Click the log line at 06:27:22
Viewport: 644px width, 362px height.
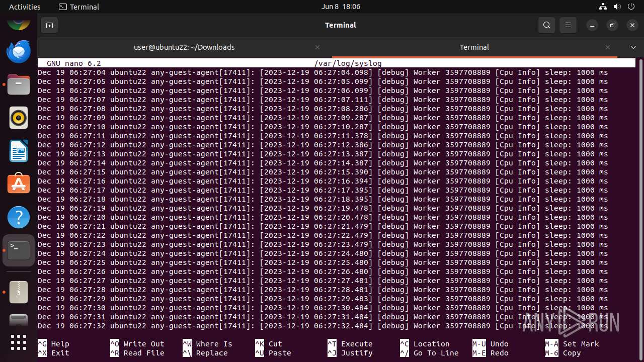point(323,235)
